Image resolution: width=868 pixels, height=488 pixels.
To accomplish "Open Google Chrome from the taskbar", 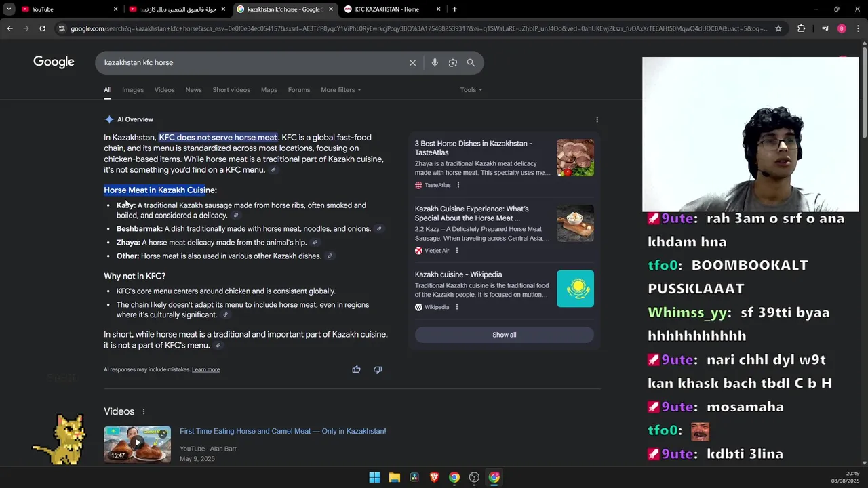I will coord(454,477).
